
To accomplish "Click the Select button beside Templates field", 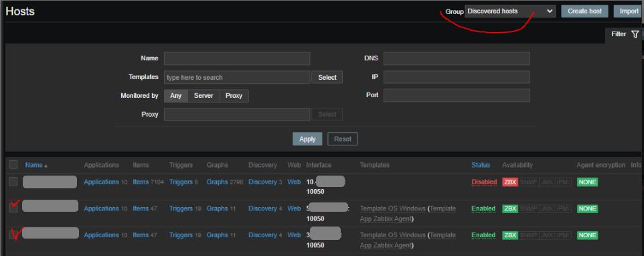I will [x=327, y=77].
